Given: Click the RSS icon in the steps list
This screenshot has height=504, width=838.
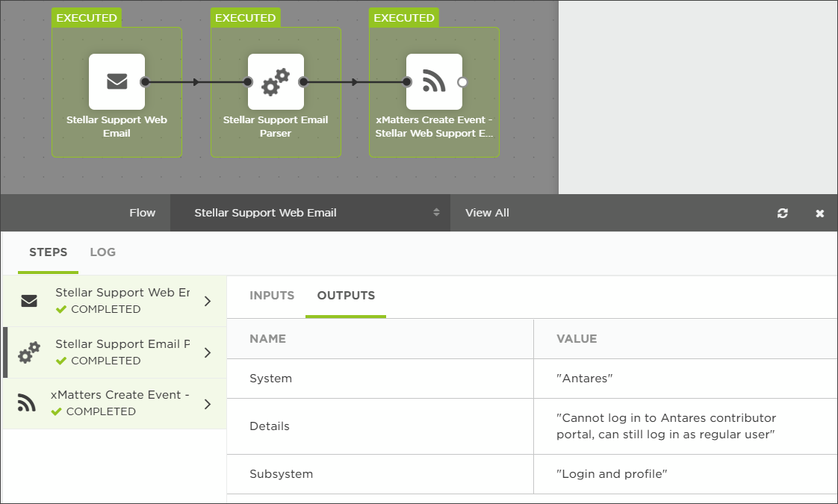Looking at the screenshot, I should coord(27,403).
